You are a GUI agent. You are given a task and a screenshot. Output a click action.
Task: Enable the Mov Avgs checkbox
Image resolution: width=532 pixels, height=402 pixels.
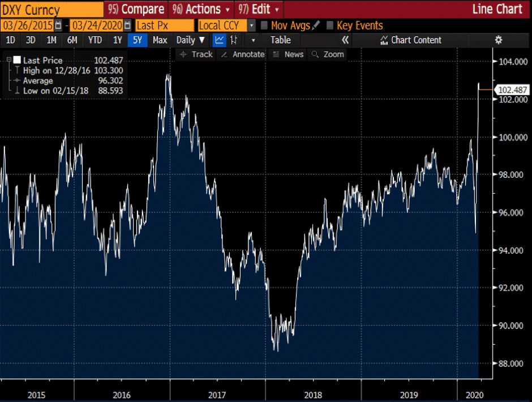click(x=264, y=25)
